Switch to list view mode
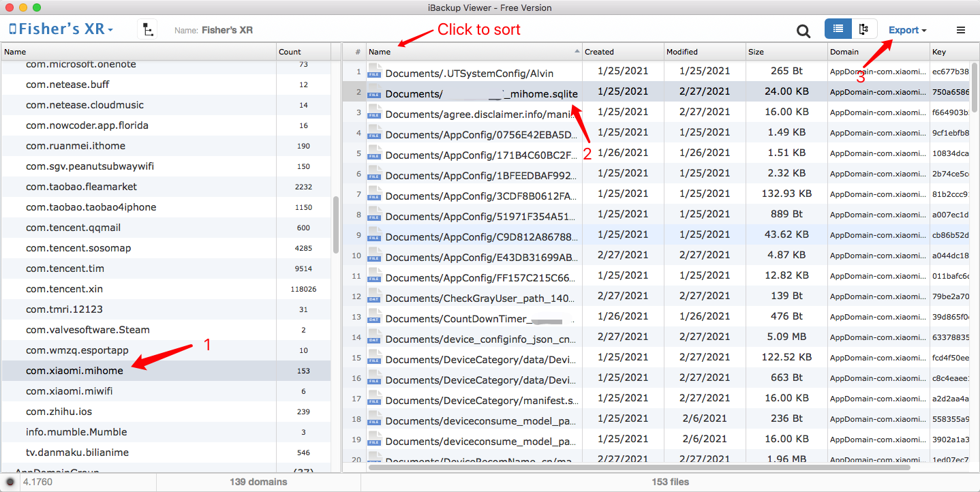Viewport: 980px width, 492px height. (838, 29)
